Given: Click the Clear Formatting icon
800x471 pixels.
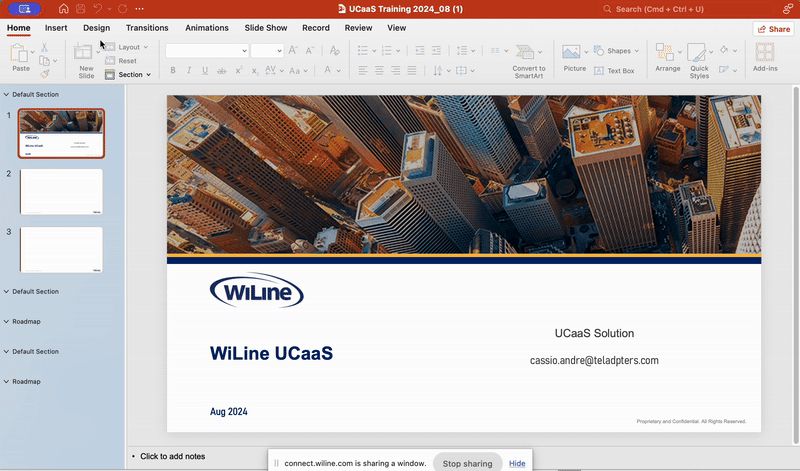Looking at the screenshot, I should click(x=334, y=50).
